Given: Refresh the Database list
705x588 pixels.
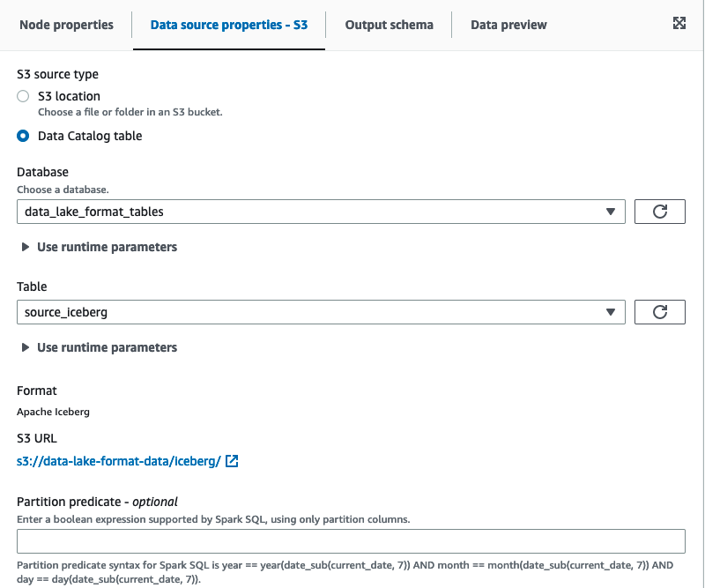Looking at the screenshot, I should tap(660, 212).
